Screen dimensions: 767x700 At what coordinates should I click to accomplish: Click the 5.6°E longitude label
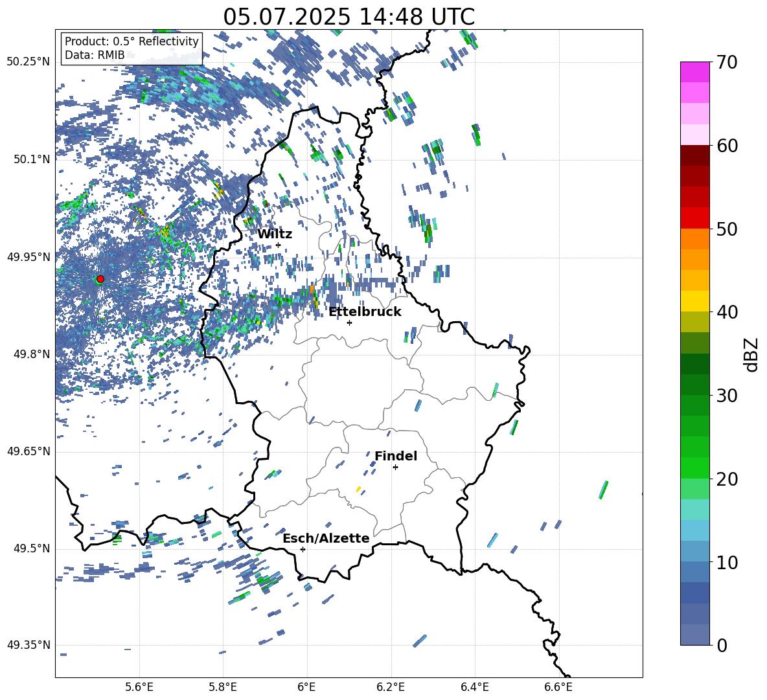(139, 687)
